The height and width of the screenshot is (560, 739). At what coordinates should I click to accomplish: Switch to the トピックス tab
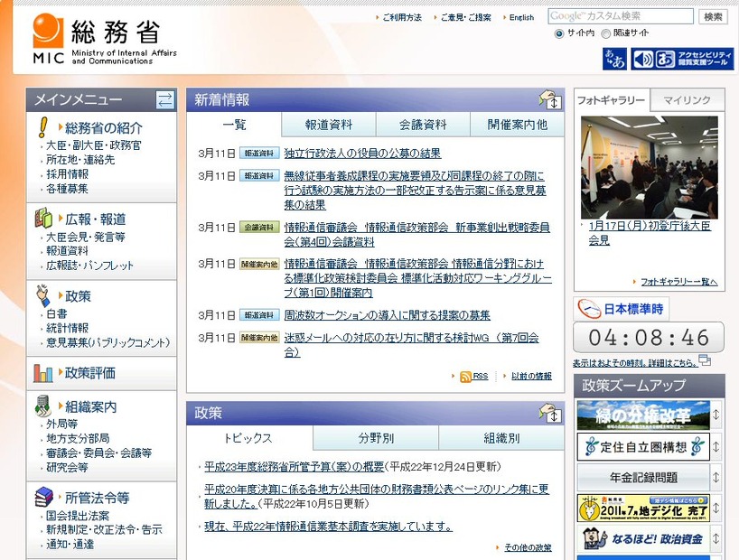248,438
